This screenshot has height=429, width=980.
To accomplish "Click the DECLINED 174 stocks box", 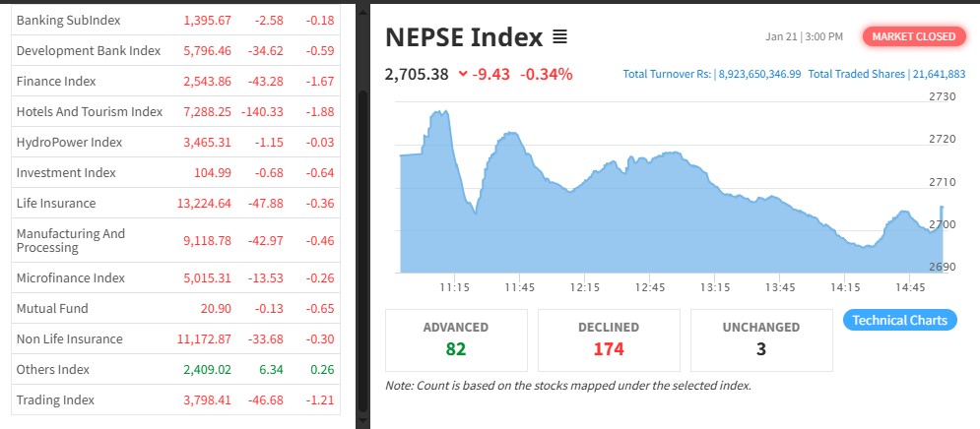I will [x=609, y=339].
